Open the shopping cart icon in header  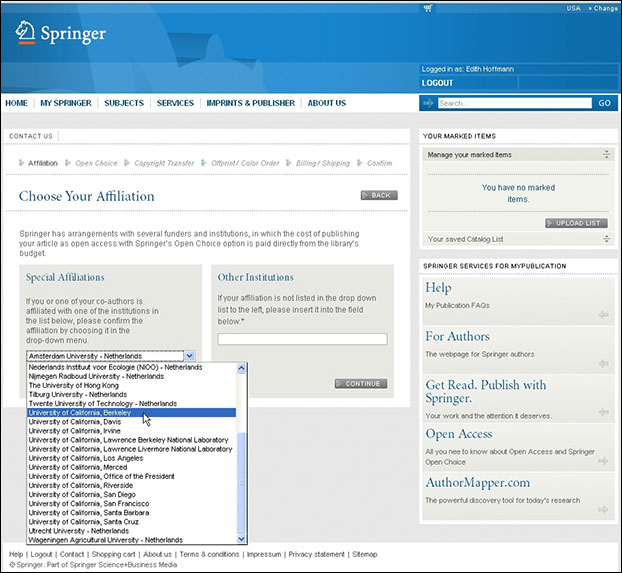point(428,8)
